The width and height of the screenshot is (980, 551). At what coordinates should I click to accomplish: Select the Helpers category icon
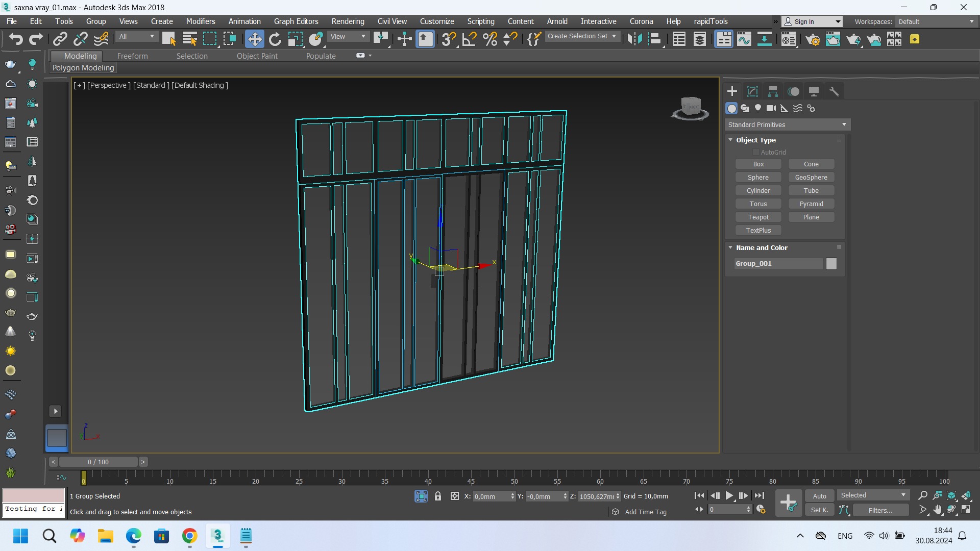(x=785, y=108)
